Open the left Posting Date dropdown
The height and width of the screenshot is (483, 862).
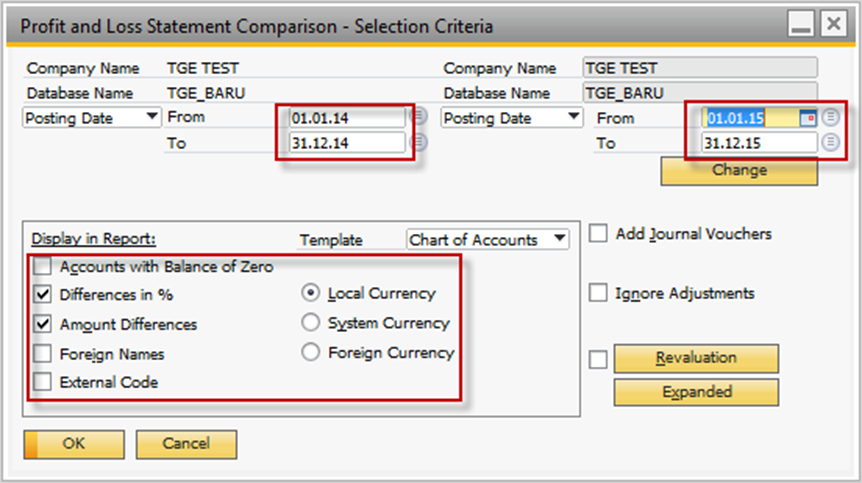92,118
